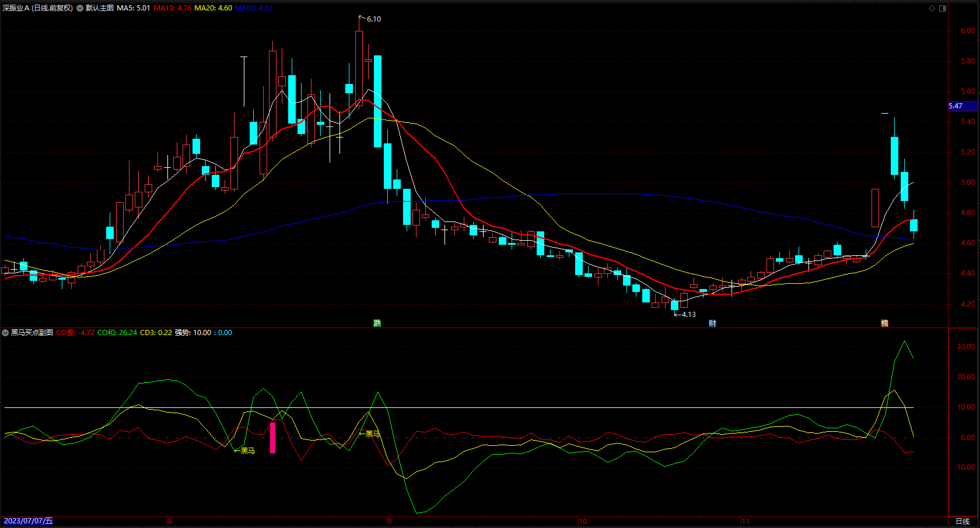This screenshot has width=980, height=528.
Task: Click the yellow CD3: 0.22 readout
Action: pos(156,333)
